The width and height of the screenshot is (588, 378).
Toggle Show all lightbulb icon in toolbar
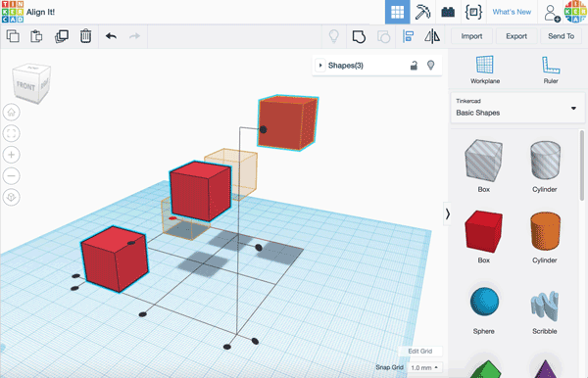334,36
